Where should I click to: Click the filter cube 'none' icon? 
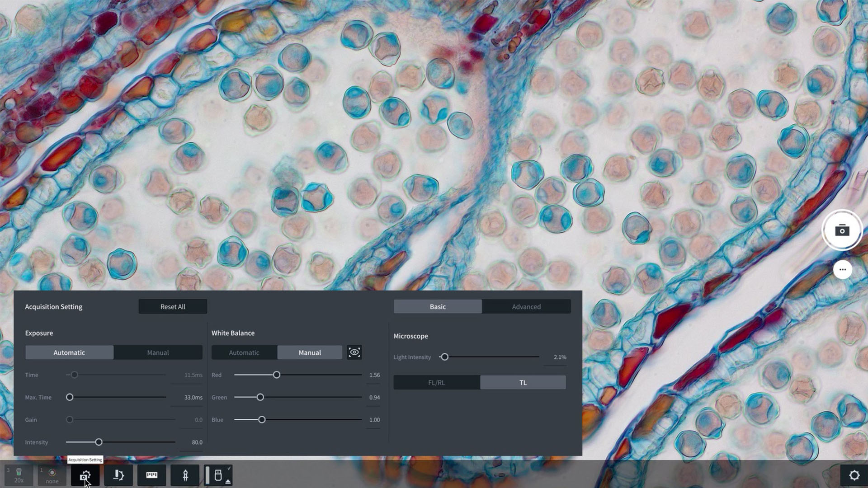[52, 475]
